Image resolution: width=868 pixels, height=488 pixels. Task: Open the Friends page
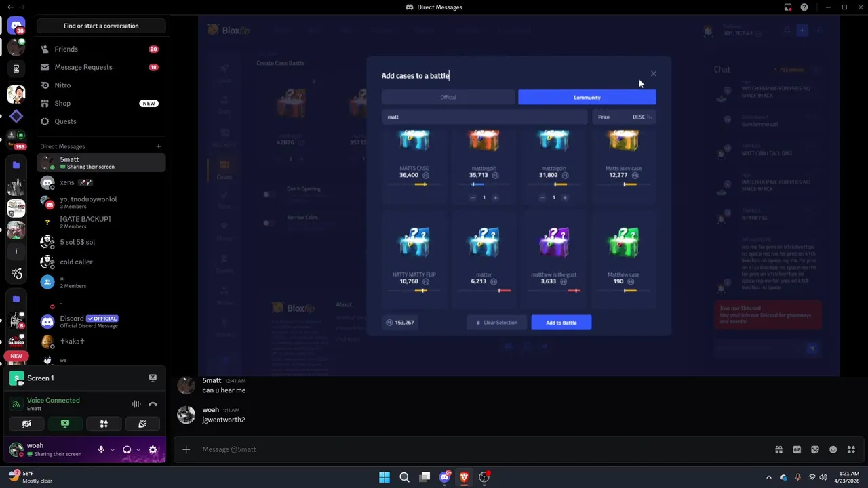point(101,49)
